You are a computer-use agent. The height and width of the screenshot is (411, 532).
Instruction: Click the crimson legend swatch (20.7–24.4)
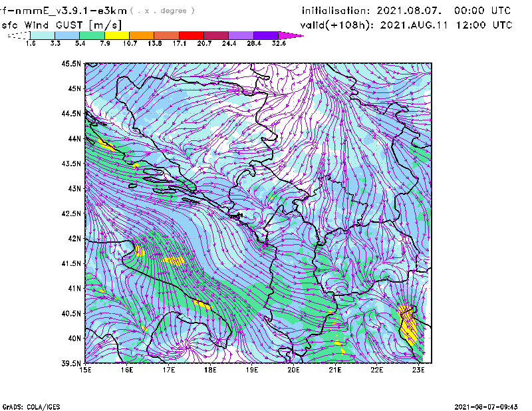point(216,35)
